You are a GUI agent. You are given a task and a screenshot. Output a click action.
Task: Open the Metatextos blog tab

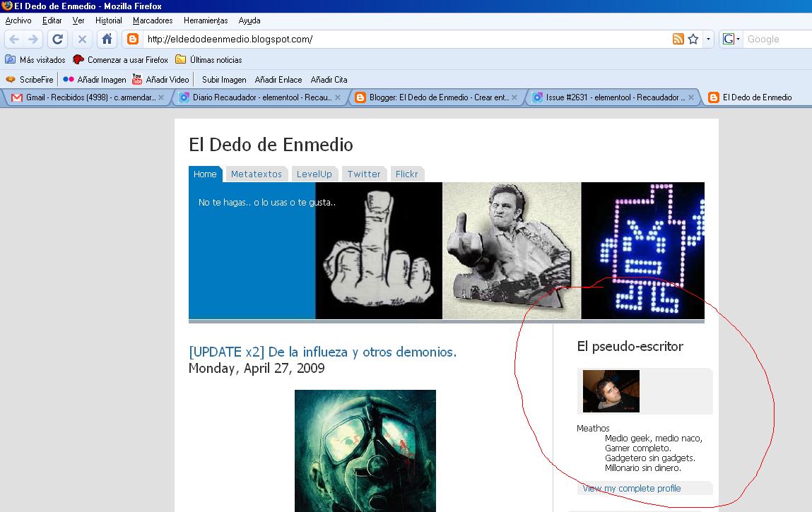coord(257,174)
